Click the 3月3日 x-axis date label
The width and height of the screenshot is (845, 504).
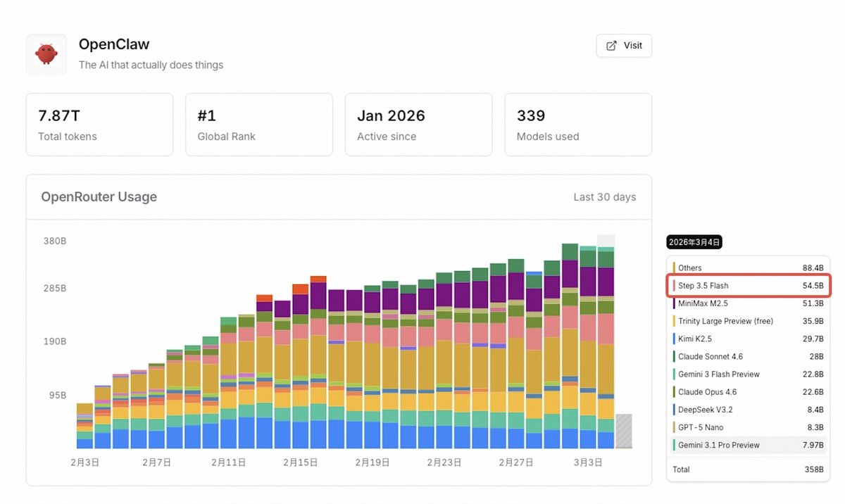pos(588,462)
